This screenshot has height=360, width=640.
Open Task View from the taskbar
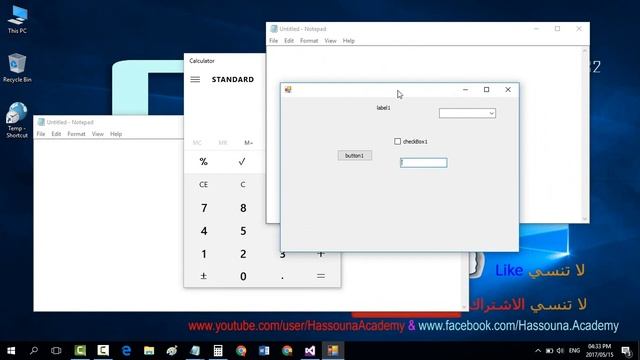coord(56,351)
